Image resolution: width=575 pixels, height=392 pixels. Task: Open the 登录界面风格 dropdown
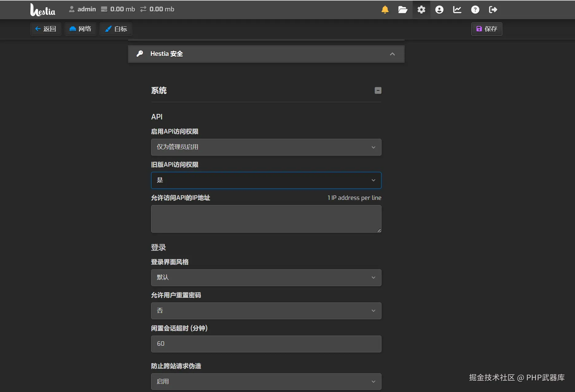266,278
